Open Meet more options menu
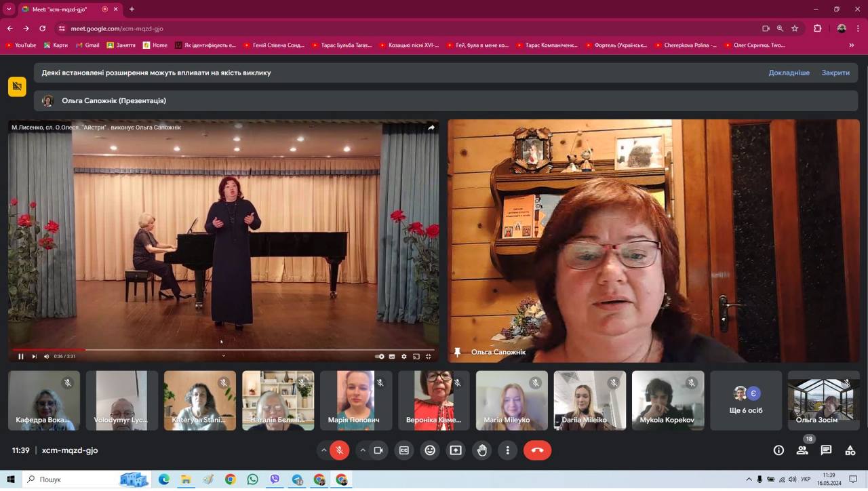868x491 pixels. pos(507,450)
